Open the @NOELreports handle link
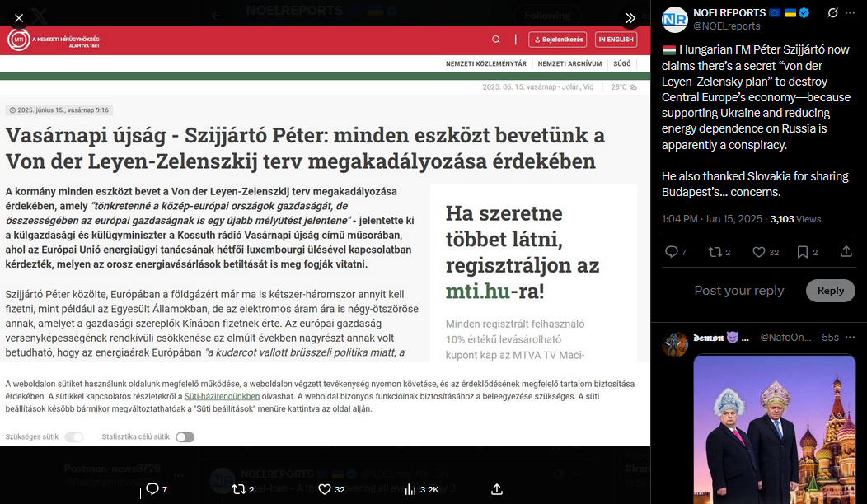867x504 pixels. [x=727, y=26]
